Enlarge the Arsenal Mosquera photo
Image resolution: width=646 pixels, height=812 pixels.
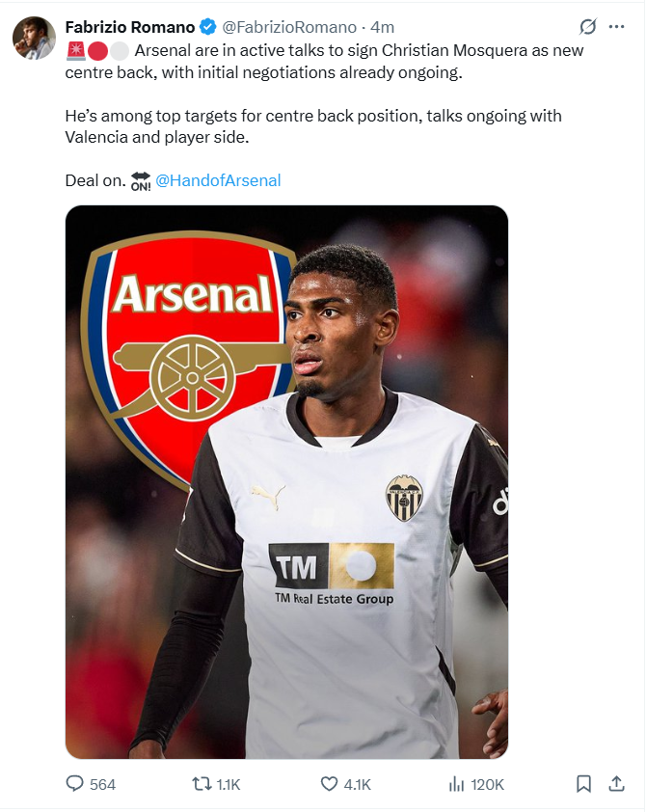click(286, 482)
